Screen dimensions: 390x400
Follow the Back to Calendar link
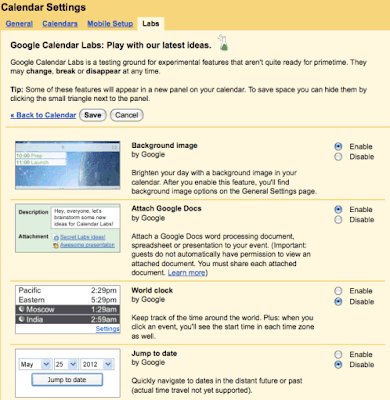pyautogui.click(x=43, y=115)
